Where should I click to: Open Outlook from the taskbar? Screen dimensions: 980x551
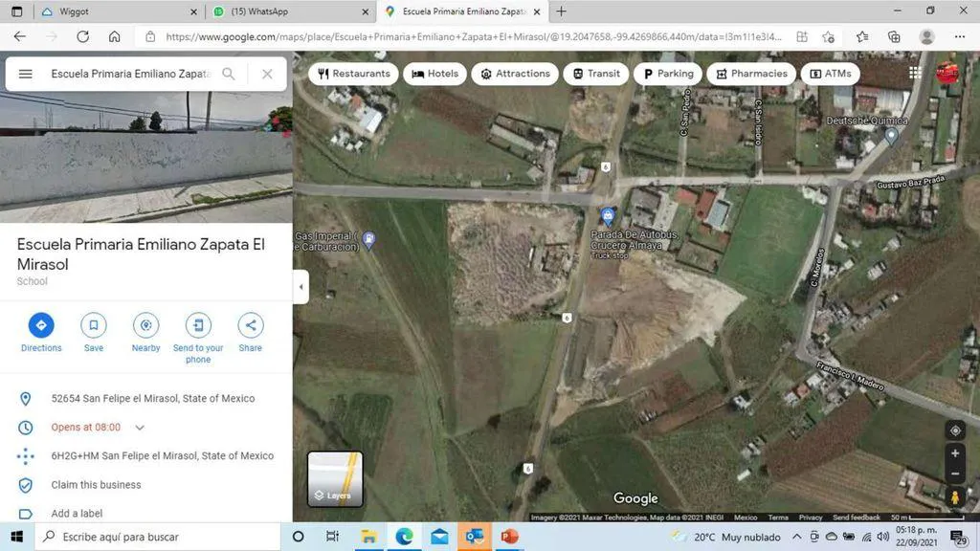pos(475,537)
